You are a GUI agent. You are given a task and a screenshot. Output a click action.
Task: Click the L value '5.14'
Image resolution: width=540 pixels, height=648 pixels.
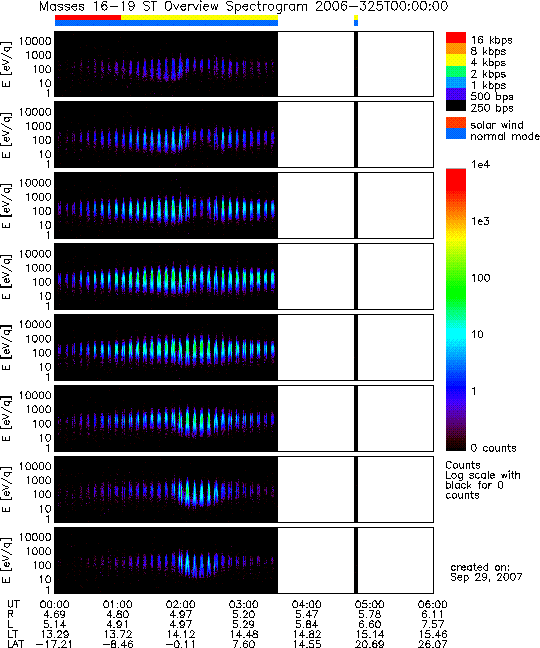tap(55, 624)
